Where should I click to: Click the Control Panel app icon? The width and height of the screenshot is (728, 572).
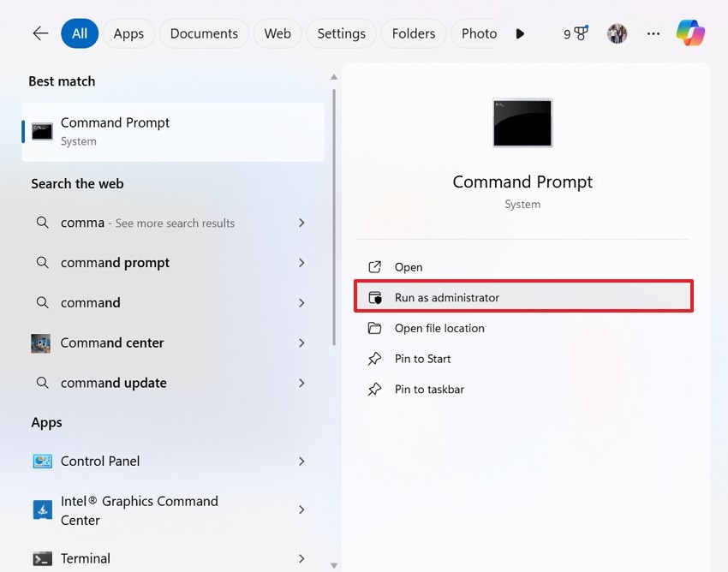tap(42, 461)
